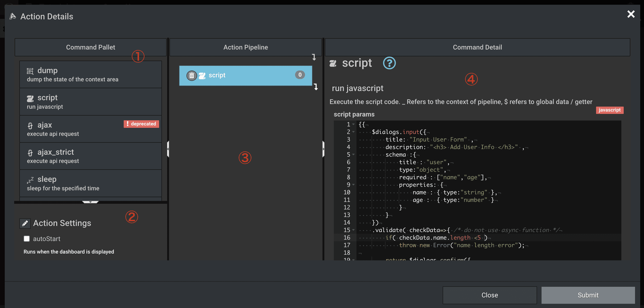Click the "sleep for the specified time" description
644x308 pixels.
[63, 188]
